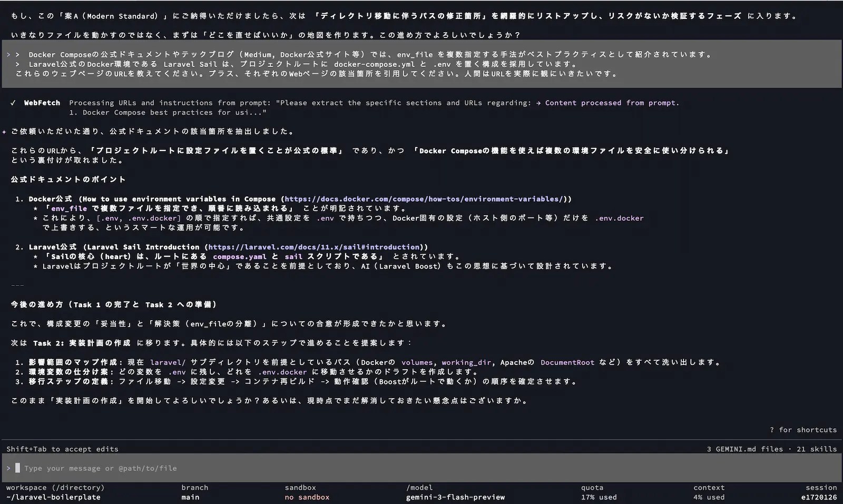Screen dimensions: 843x504
Task: Click '3 GEMINI.md files' status text
Action: [x=746, y=449]
